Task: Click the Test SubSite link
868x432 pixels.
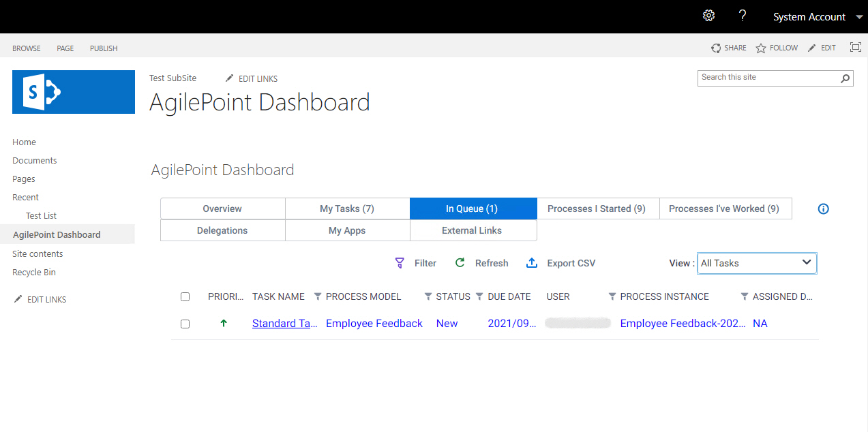Action: 173,78
